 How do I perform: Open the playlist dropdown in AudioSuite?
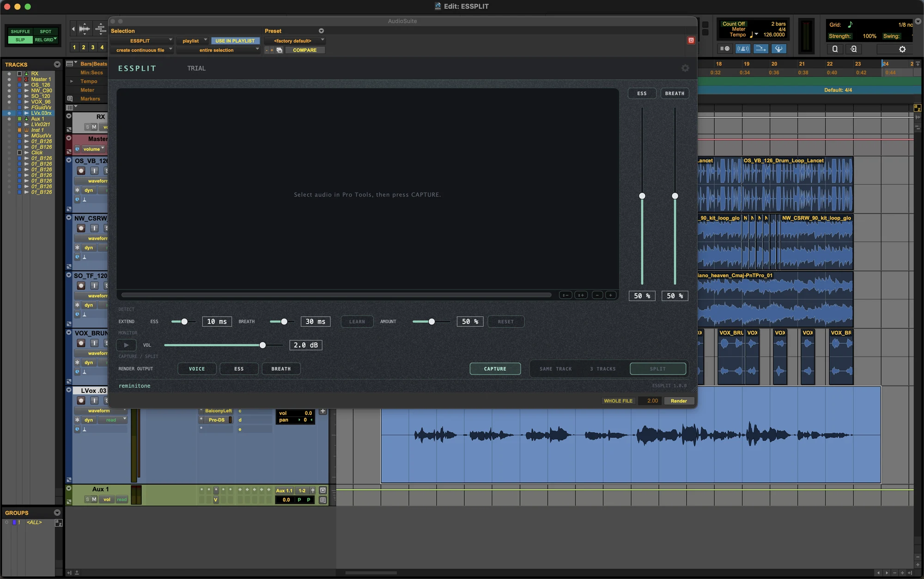click(x=193, y=41)
